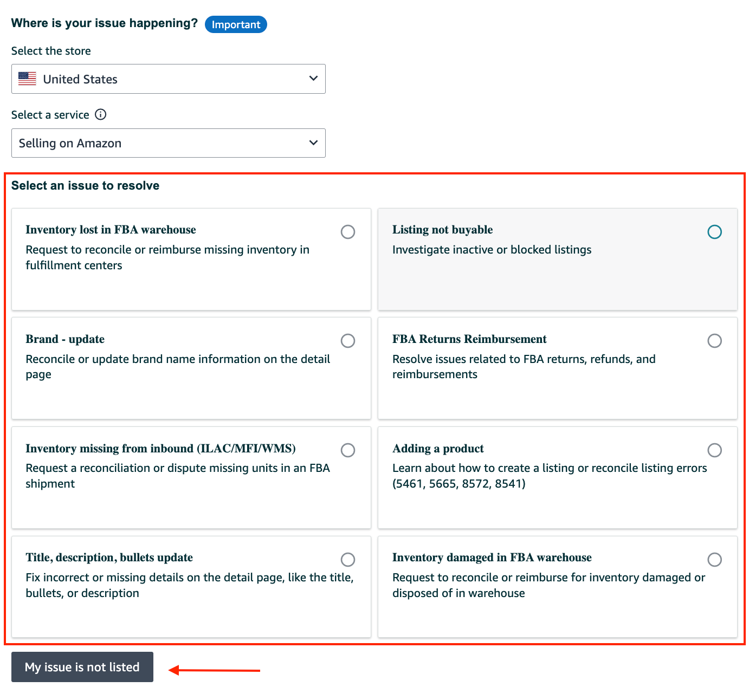This screenshot has width=749, height=700.
Task: Pick the Inventory missing from inbound radio
Action: (348, 450)
